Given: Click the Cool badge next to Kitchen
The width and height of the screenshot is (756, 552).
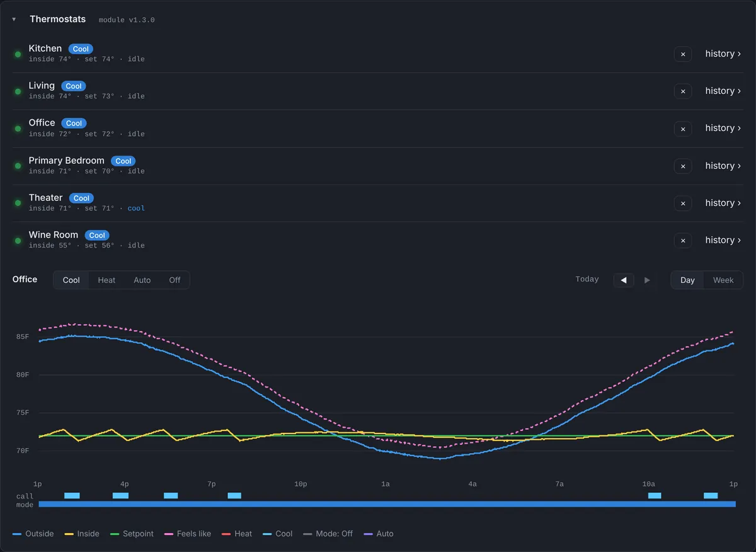Looking at the screenshot, I should point(81,49).
